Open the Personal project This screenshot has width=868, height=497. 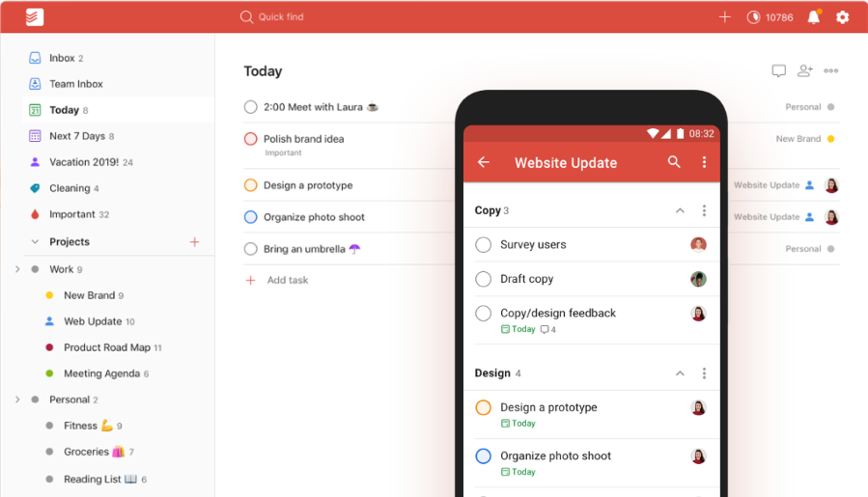pyautogui.click(x=70, y=400)
